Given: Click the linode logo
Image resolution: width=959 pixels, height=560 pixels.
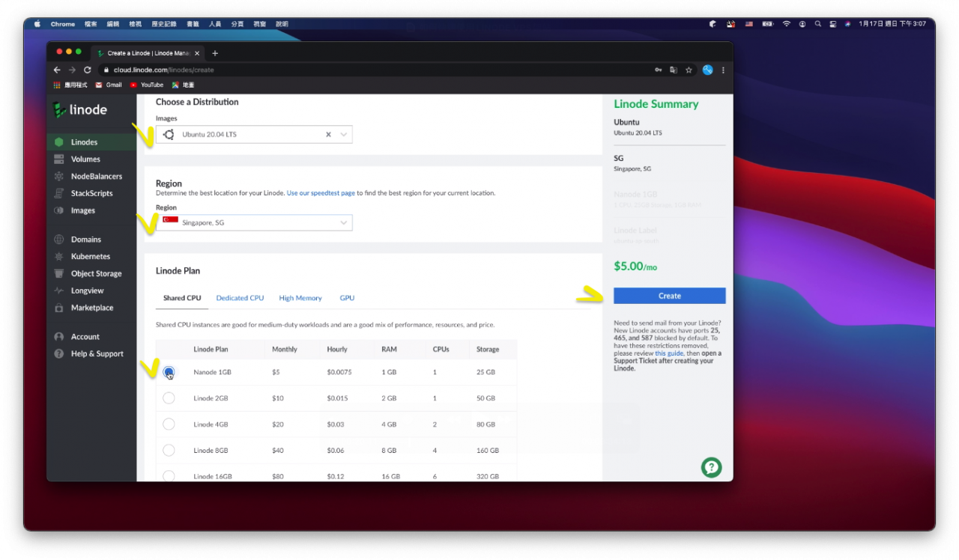Looking at the screenshot, I should (80, 110).
